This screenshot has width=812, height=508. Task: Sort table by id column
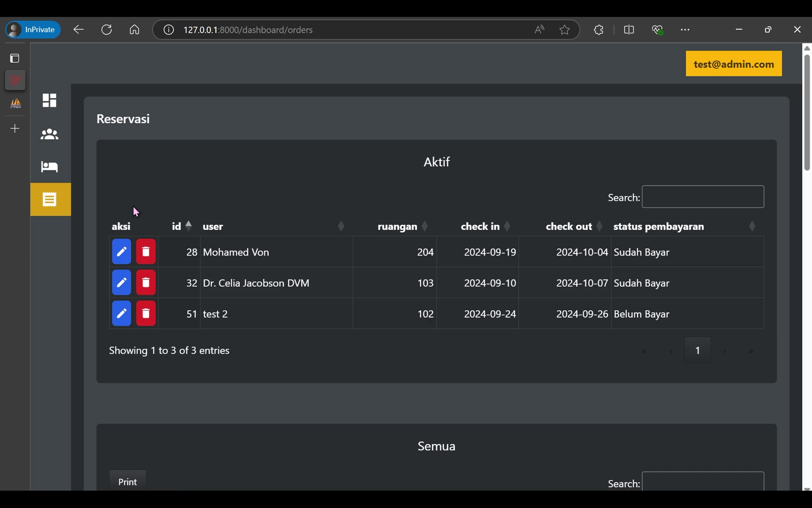coord(182,226)
